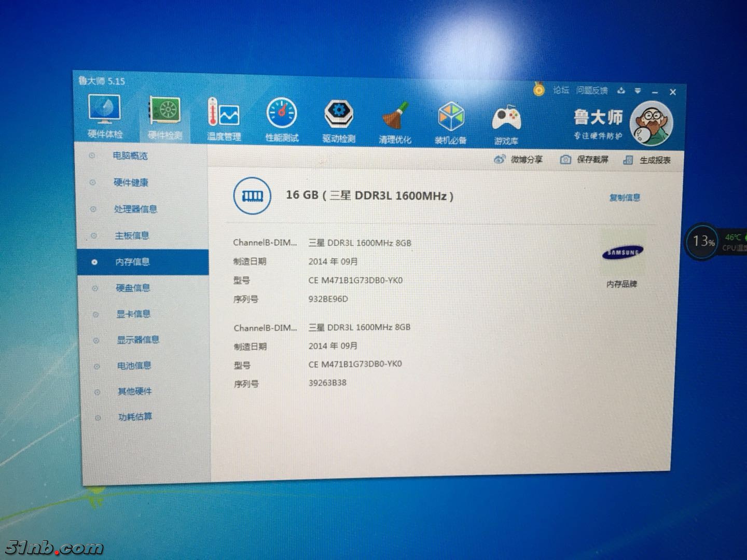Click 保存截屏 save screenshot button
The height and width of the screenshot is (560, 747).
point(585,160)
